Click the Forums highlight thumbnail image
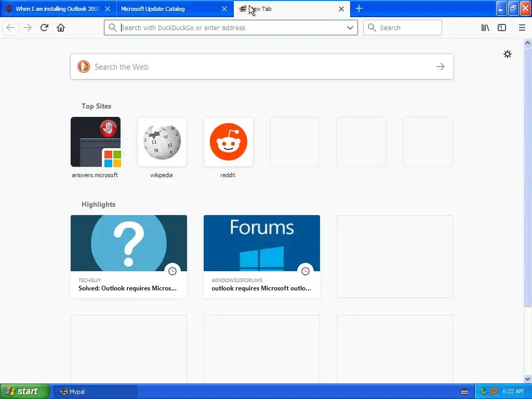The image size is (532, 399). click(262, 243)
